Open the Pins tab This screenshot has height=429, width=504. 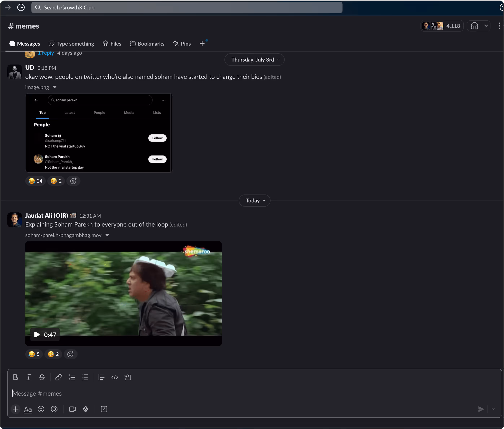coord(182,44)
